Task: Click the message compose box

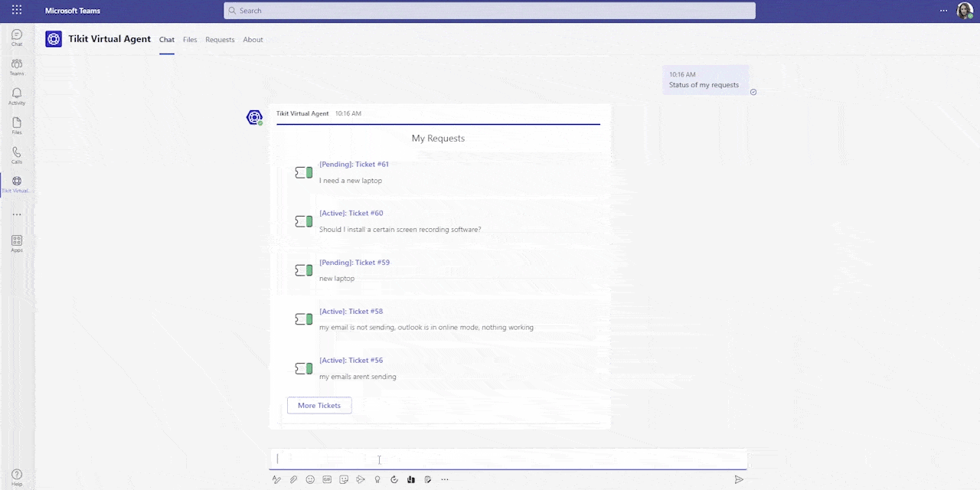Action: 508,459
